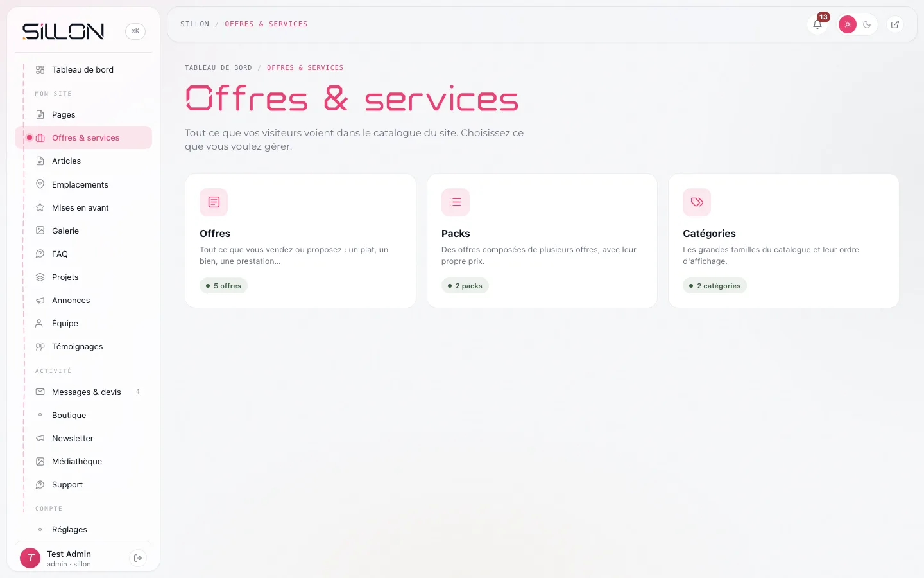Click the FAQ question icon
Screen dimensions: 924x578
(40, 254)
